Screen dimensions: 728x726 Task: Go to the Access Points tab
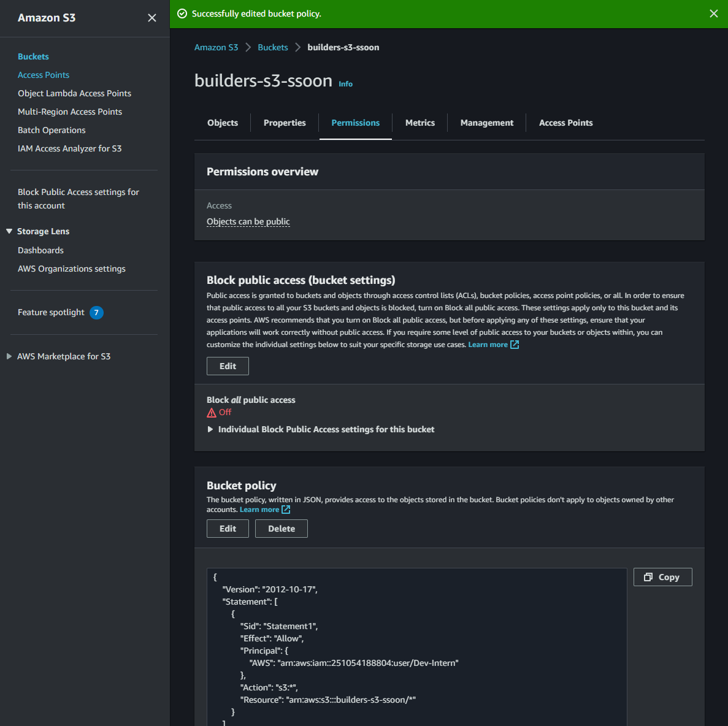point(565,123)
